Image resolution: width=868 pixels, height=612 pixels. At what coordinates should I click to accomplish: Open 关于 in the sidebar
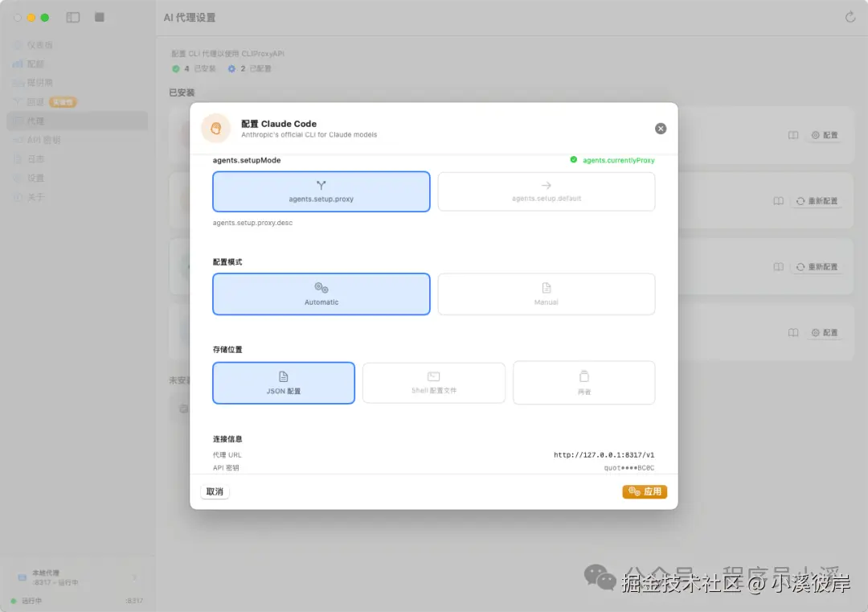point(77,197)
